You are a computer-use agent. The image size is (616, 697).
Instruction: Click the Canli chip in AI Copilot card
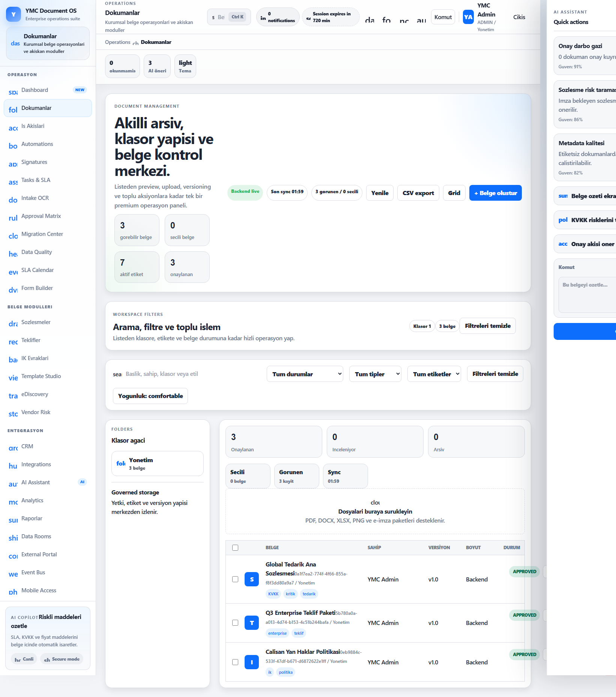click(x=24, y=659)
